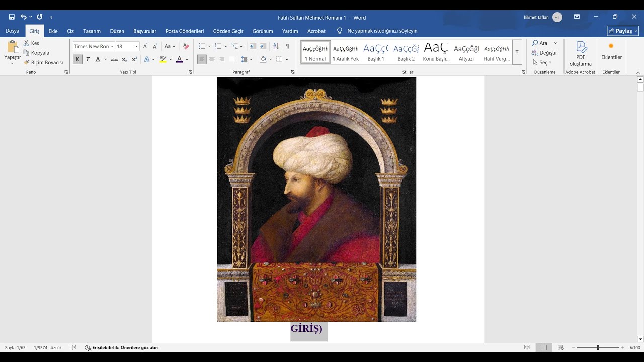Switch to the print layout view in the status bar

pos(544,347)
